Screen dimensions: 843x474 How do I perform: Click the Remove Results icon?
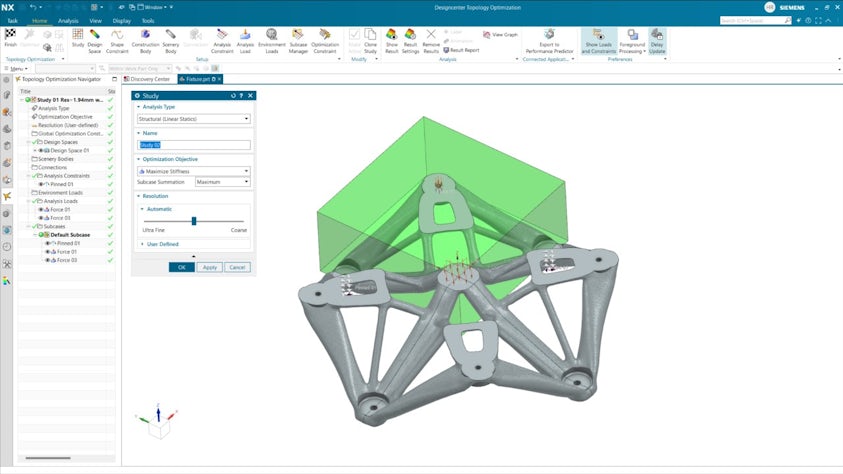[x=431, y=35]
